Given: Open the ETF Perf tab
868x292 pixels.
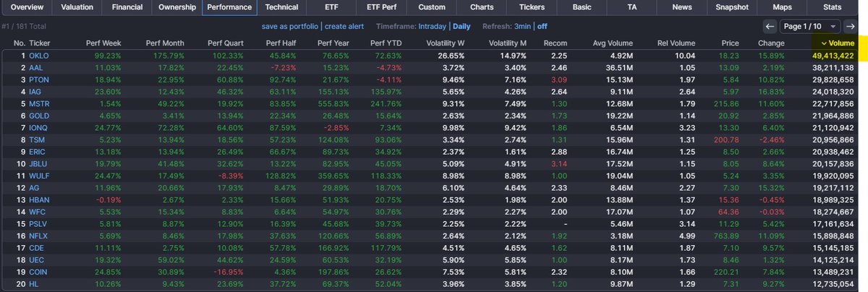Looking at the screenshot, I should tap(381, 8).
